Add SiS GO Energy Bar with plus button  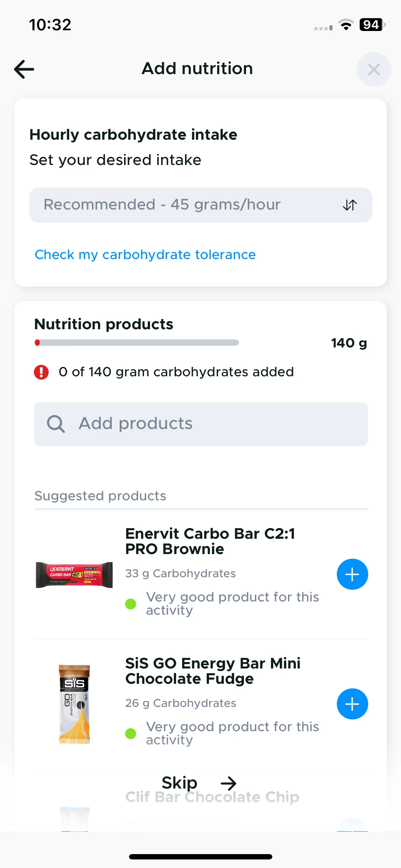[352, 704]
